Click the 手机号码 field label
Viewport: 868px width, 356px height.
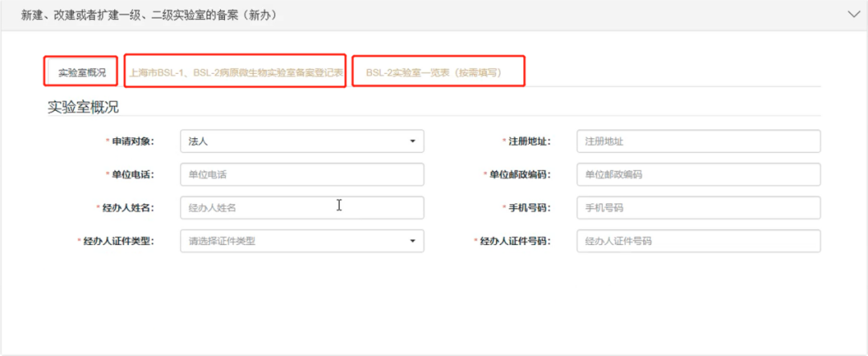(x=529, y=207)
